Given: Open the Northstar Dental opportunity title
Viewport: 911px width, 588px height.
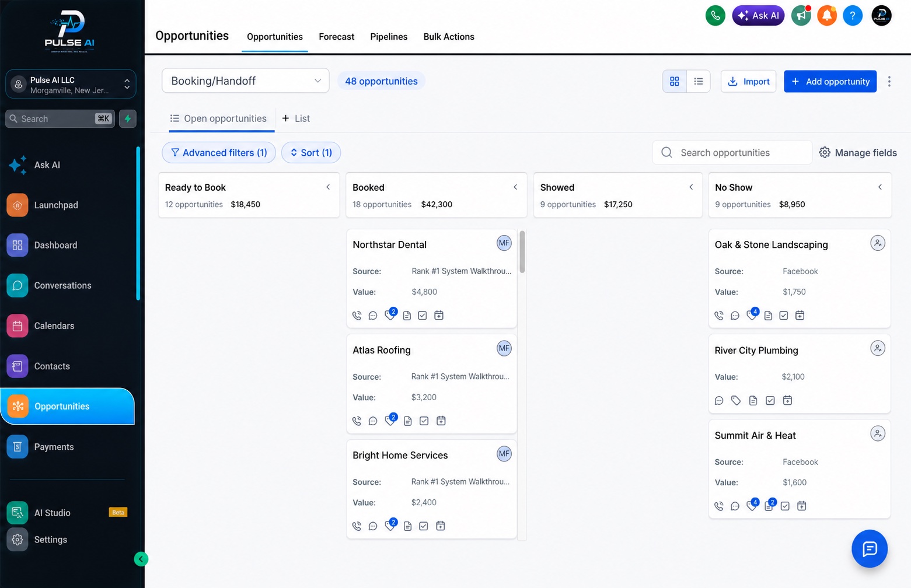Looking at the screenshot, I should click(x=389, y=245).
